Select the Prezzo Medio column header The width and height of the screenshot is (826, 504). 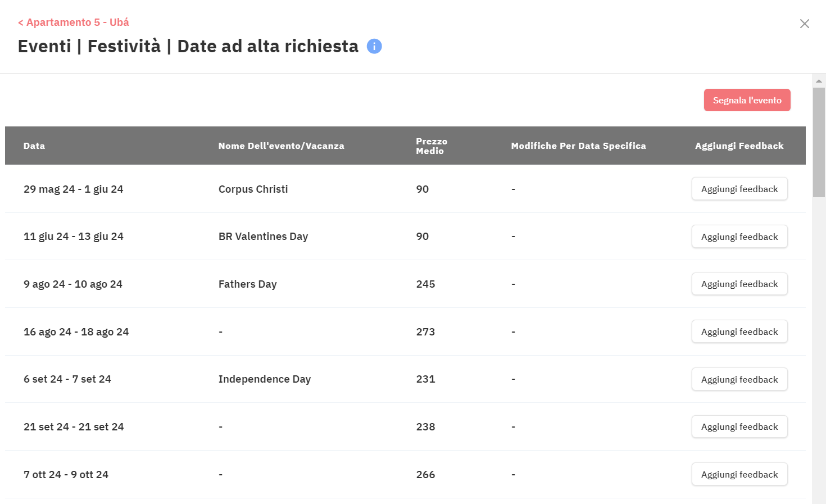click(x=432, y=146)
